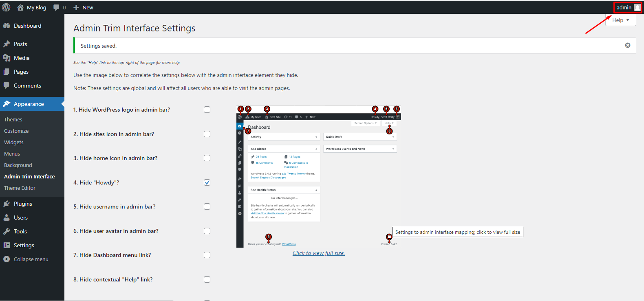Viewport: 644px width, 301px height.
Task: Open Tools via the wrench icon
Action: pos(7,231)
